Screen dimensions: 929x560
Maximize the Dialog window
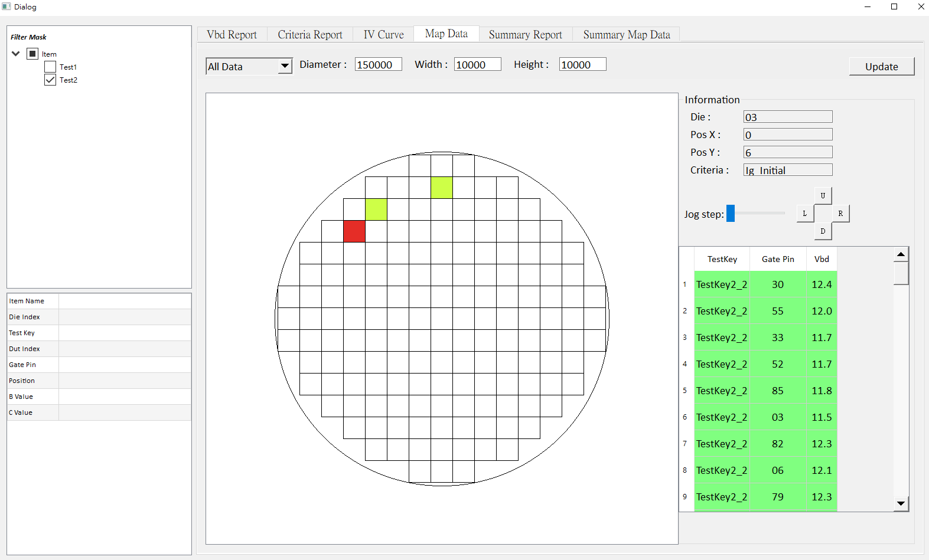pyautogui.click(x=894, y=6)
